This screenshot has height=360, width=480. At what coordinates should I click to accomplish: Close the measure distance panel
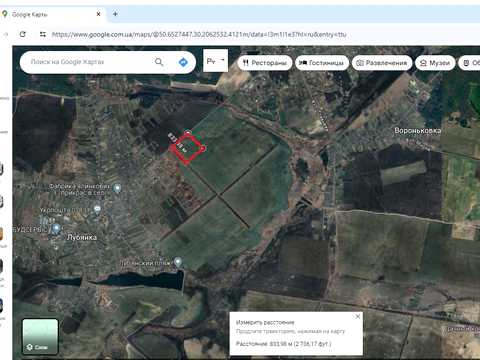click(358, 316)
